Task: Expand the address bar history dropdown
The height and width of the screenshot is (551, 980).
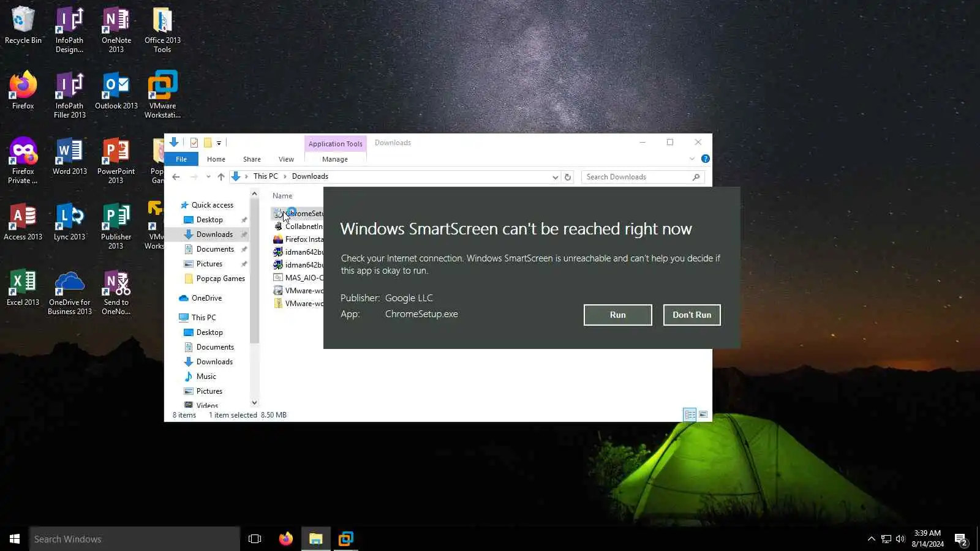Action: click(x=555, y=177)
